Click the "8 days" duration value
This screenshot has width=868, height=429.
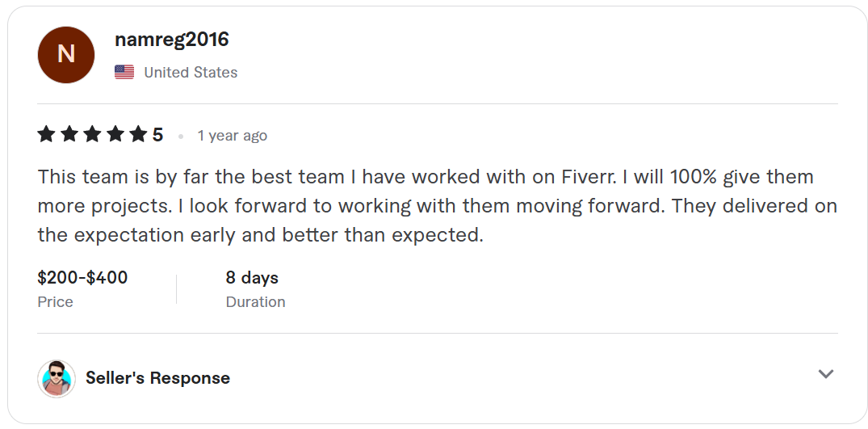click(252, 278)
